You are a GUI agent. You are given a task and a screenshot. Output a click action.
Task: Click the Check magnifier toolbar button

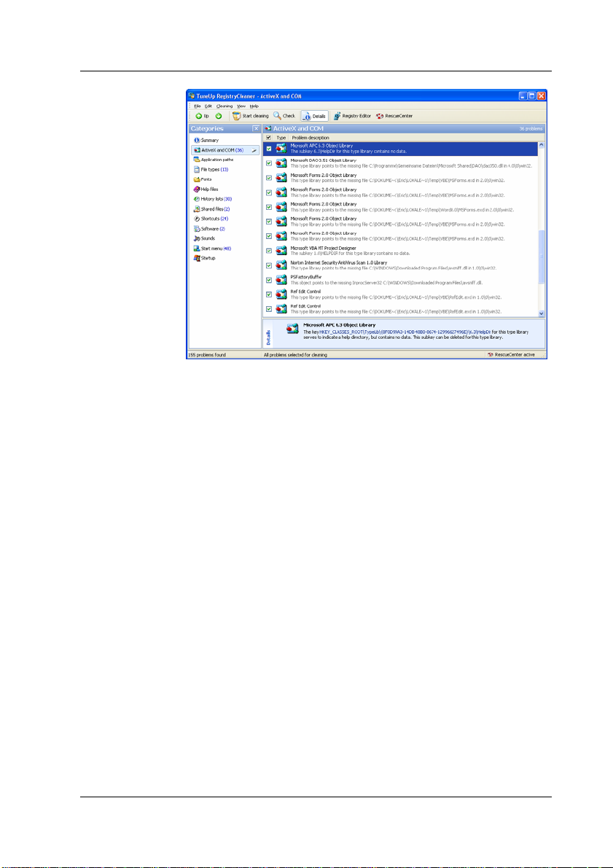point(284,116)
